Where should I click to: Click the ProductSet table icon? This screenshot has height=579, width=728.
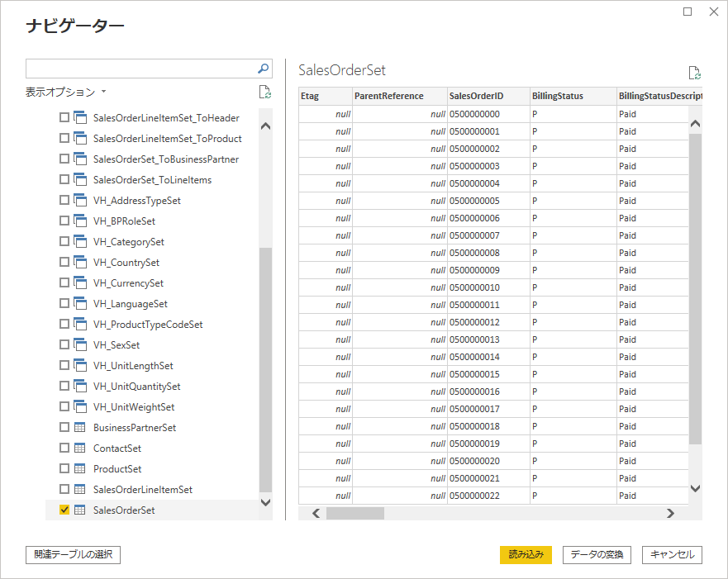(x=80, y=468)
